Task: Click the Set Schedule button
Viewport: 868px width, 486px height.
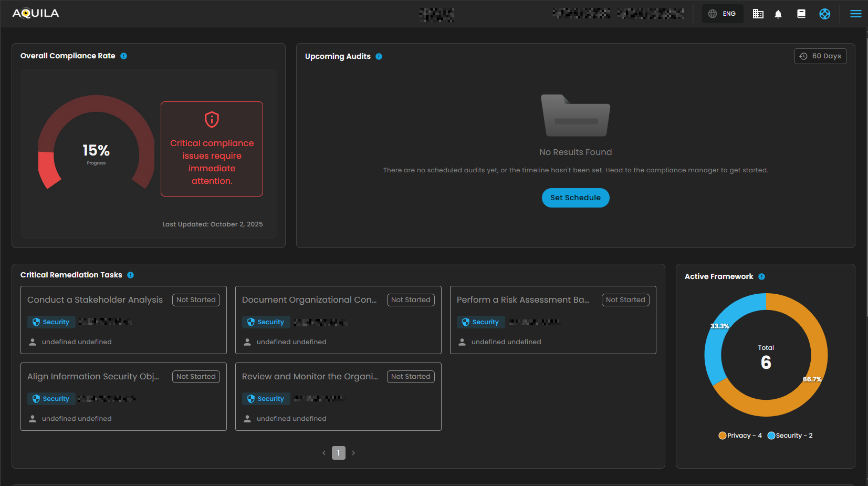Action: click(x=576, y=198)
